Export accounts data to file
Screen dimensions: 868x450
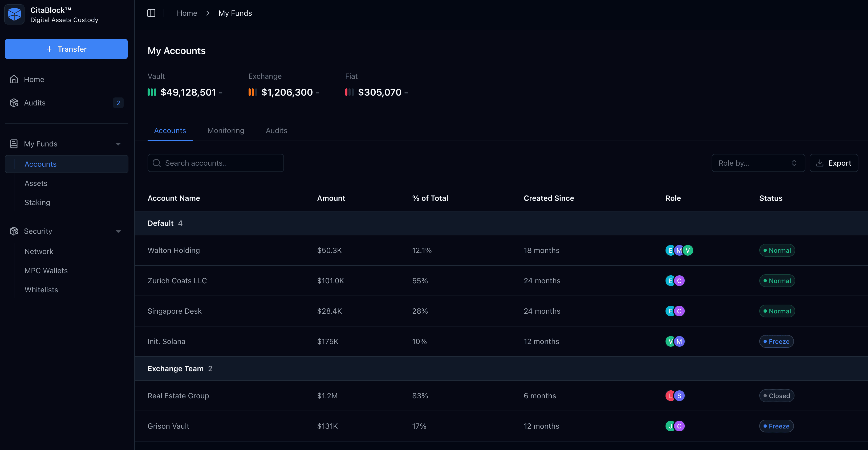[x=834, y=163]
